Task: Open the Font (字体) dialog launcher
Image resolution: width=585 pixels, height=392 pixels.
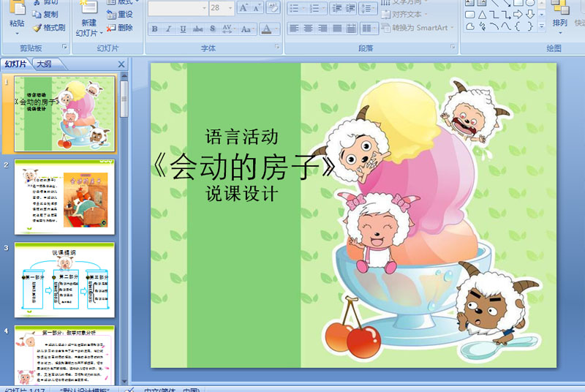Action: point(277,47)
